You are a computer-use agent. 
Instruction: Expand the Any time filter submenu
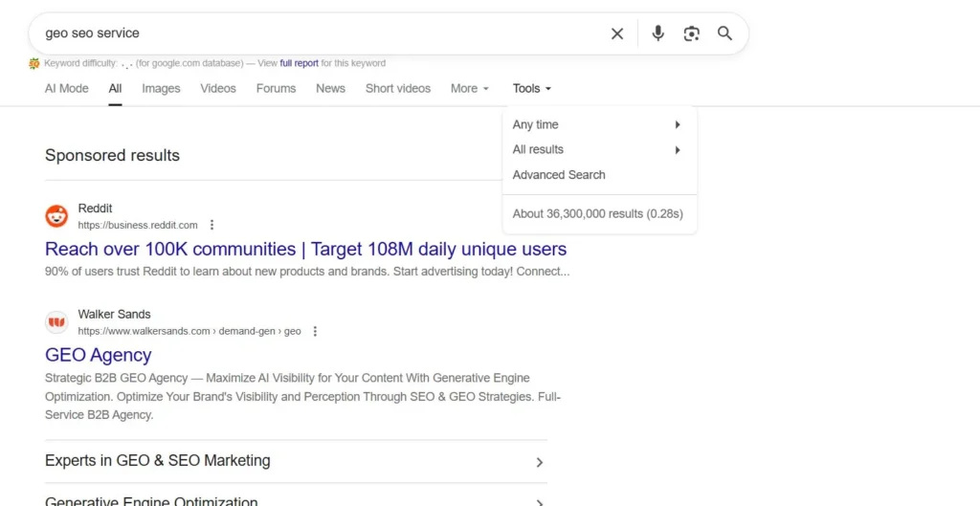coord(598,124)
